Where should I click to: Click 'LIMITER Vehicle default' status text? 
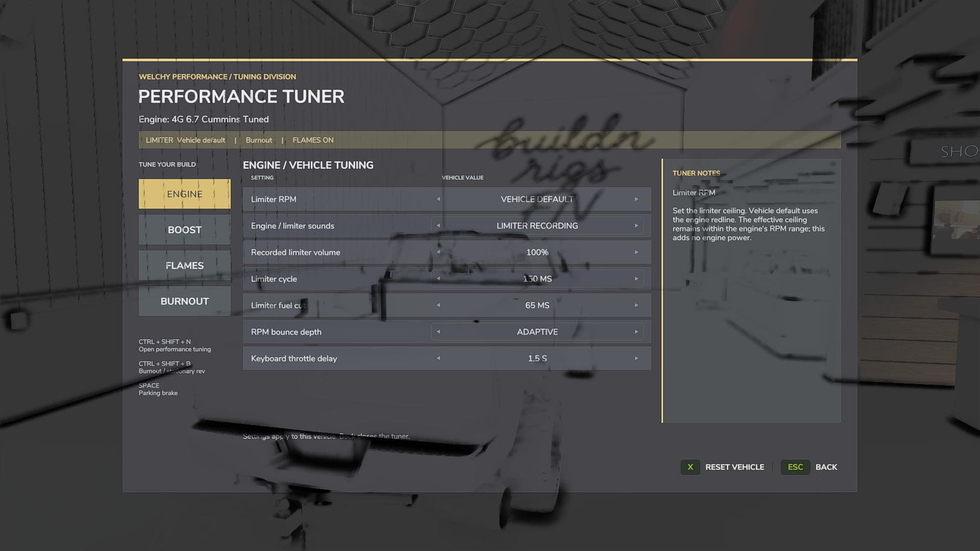pyautogui.click(x=185, y=140)
